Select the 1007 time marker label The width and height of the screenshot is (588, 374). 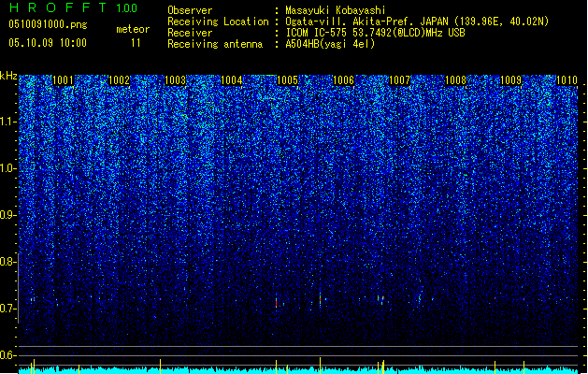(400, 80)
